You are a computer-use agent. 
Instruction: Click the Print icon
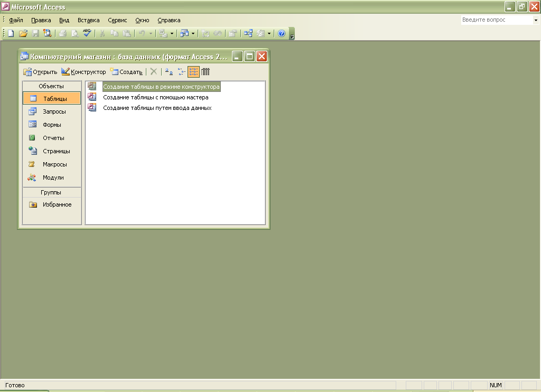pos(62,33)
